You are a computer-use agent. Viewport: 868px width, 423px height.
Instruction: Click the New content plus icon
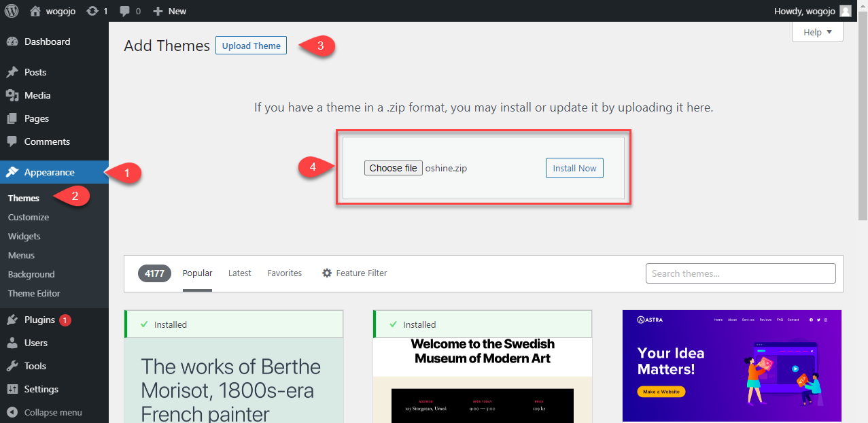coord(158,12)
